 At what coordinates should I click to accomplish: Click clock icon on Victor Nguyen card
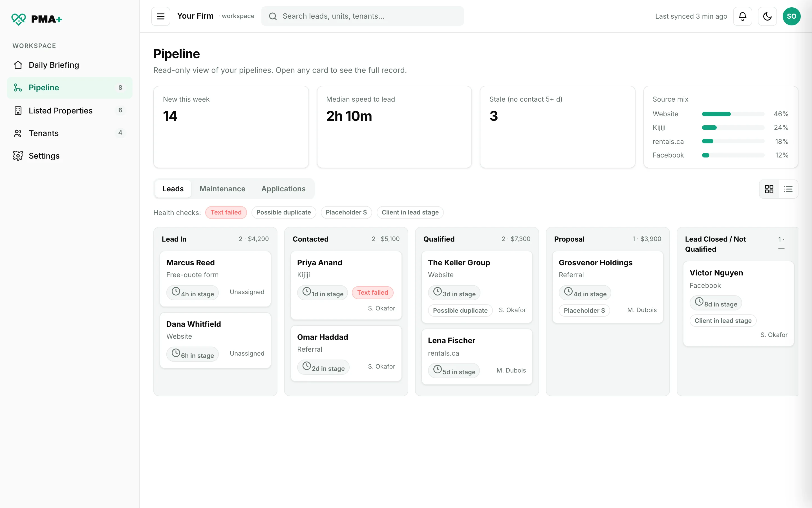click(699, 301)
